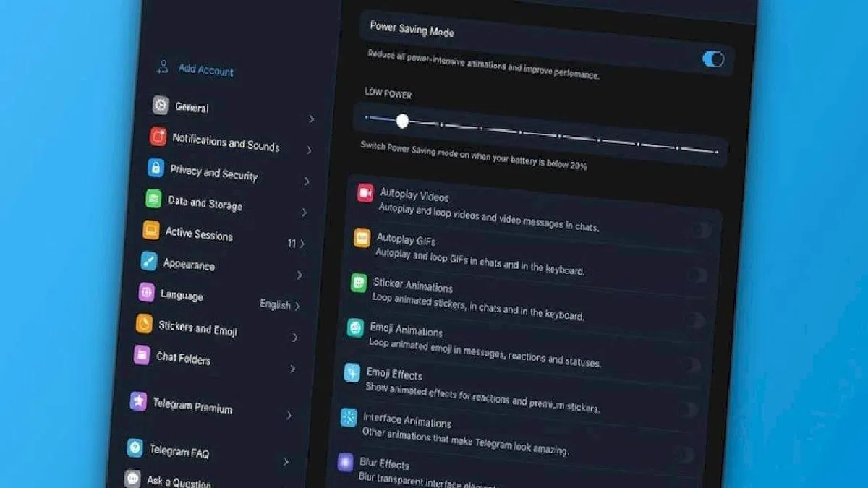Screen dimensions: 868x488
Task: Click the Appearance brush icon
Action: (149, 261)
